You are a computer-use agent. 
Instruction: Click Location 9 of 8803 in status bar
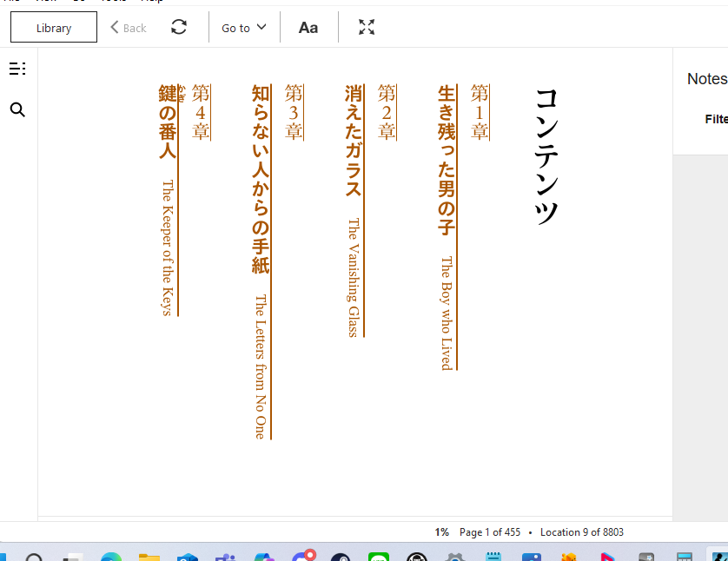[x=582, y=532]
